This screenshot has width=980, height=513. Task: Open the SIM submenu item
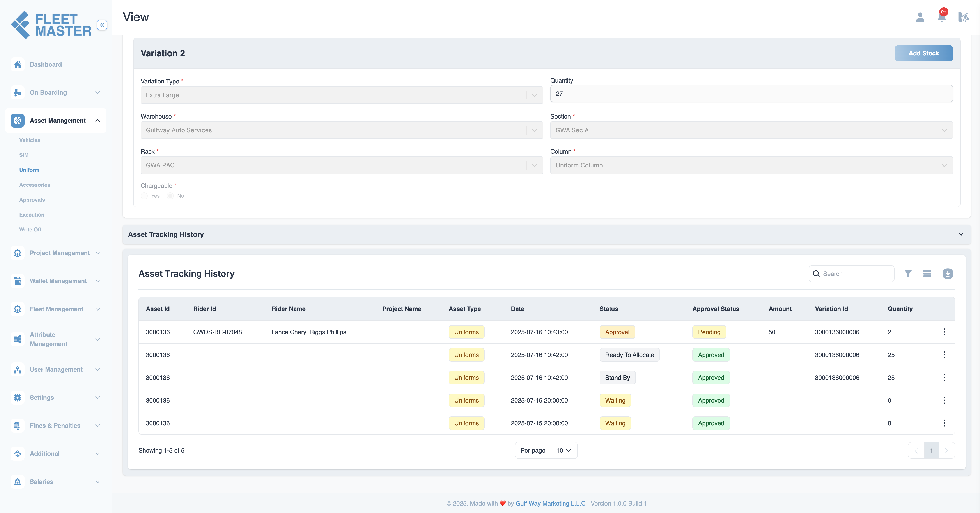click(24, 155)
